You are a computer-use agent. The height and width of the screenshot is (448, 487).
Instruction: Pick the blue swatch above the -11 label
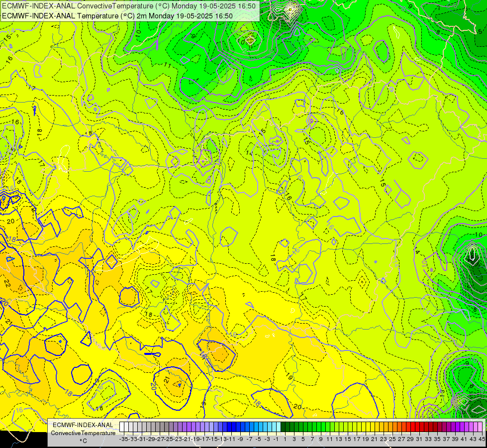click(x=230, y=427)
